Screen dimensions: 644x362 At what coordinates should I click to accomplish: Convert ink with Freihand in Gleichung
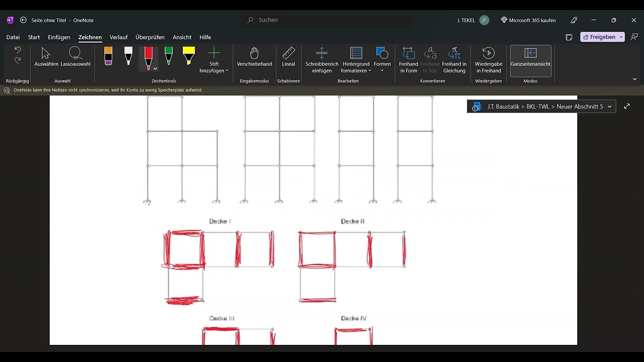[454, 60]
